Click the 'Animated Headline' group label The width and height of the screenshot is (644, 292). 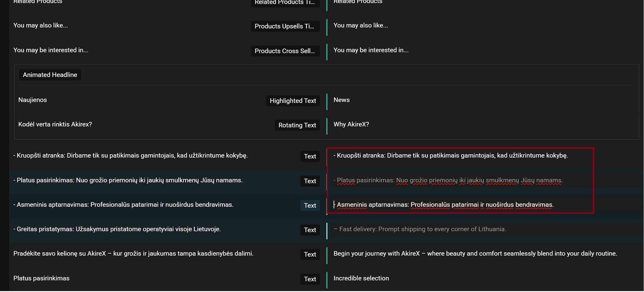click(x=50, y=75)
